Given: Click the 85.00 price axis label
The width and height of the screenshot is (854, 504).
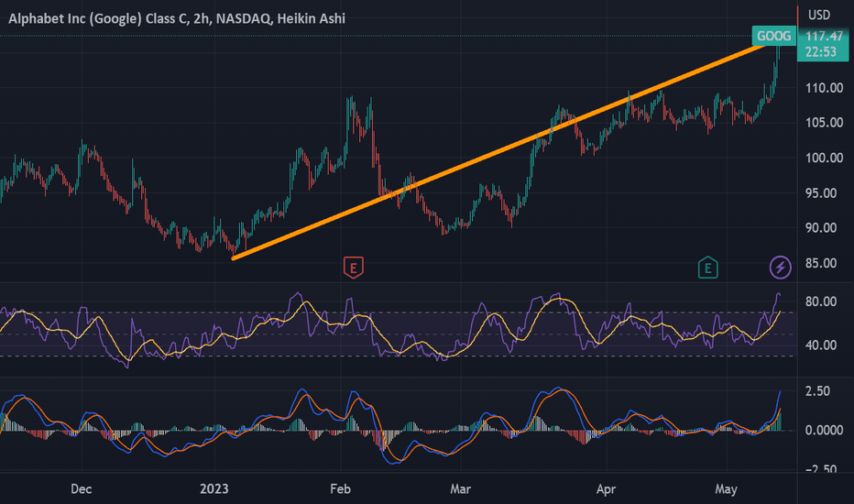Looking at the screenshot, I should coord(821,263).
